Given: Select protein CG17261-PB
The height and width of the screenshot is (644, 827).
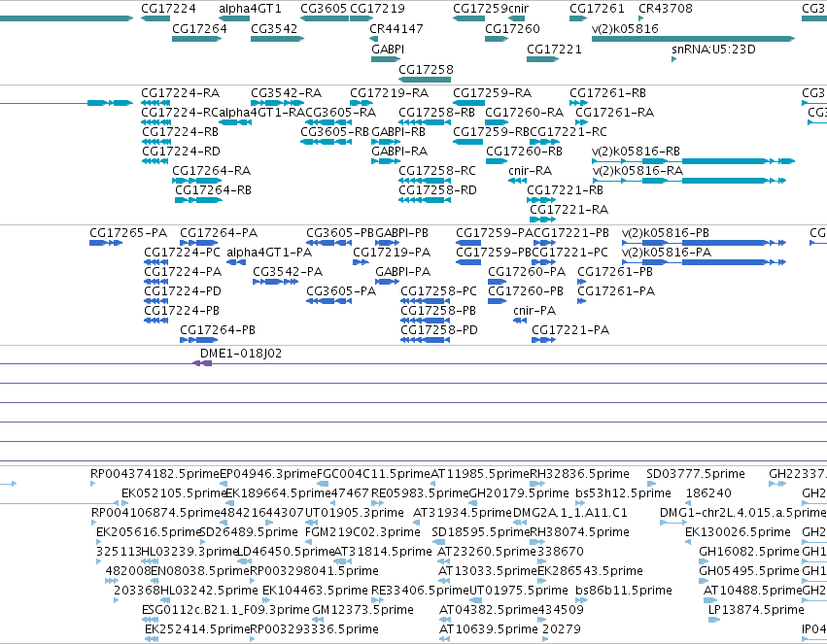Looking at the screenshot, I should 582,282.
